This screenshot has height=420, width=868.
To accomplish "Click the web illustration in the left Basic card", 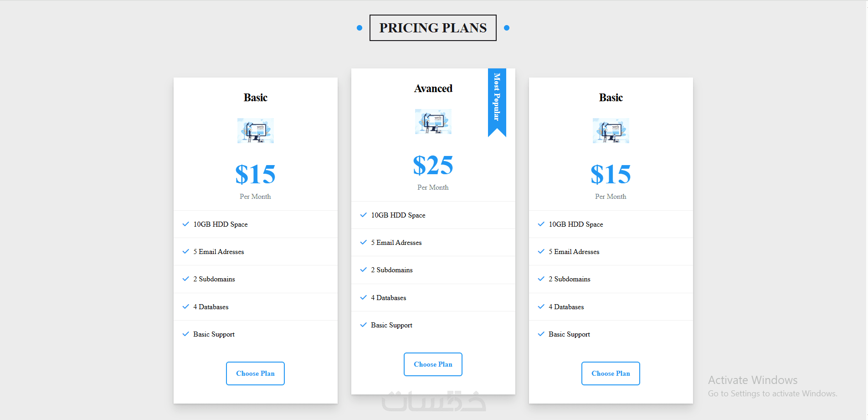I will pyautogui.click(x=255, y=130).
